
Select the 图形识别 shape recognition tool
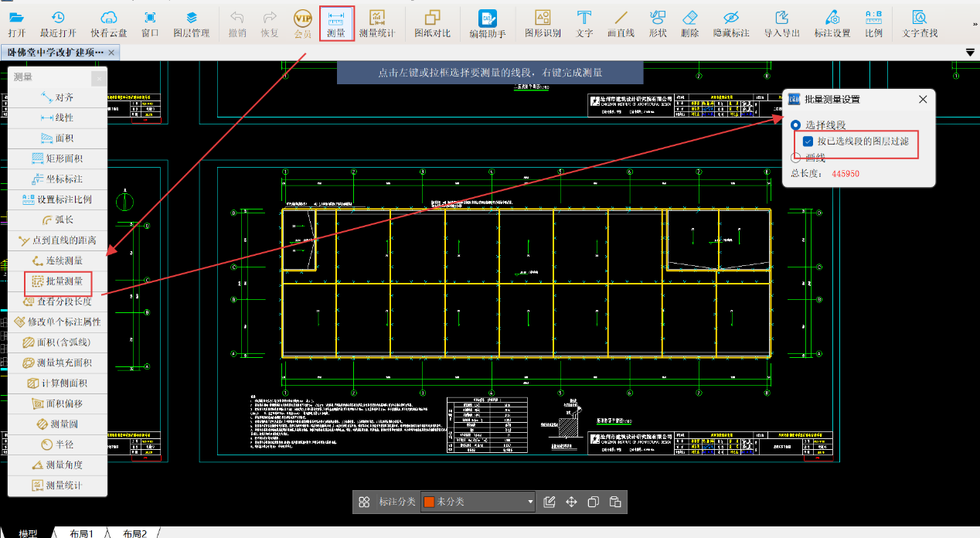click(543, 23)
